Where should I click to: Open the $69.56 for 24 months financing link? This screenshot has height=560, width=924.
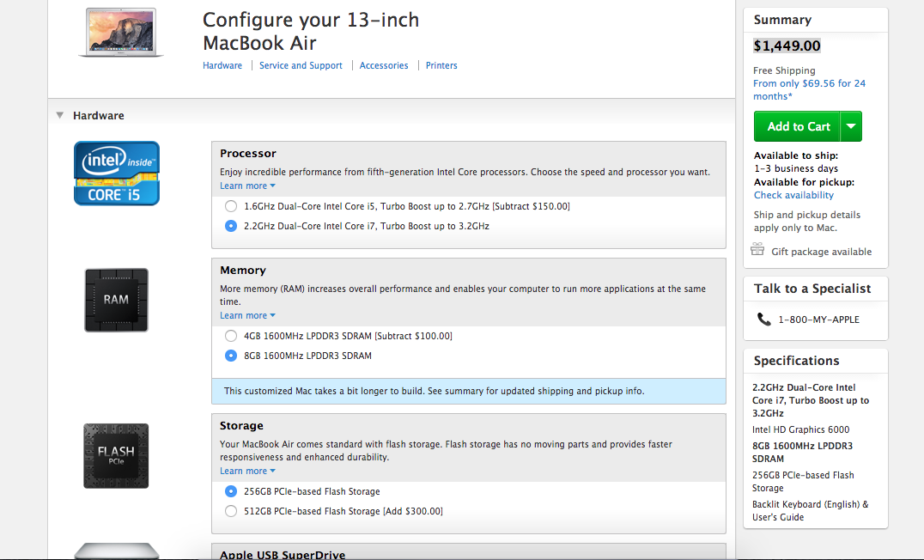[x=809, y=89]
